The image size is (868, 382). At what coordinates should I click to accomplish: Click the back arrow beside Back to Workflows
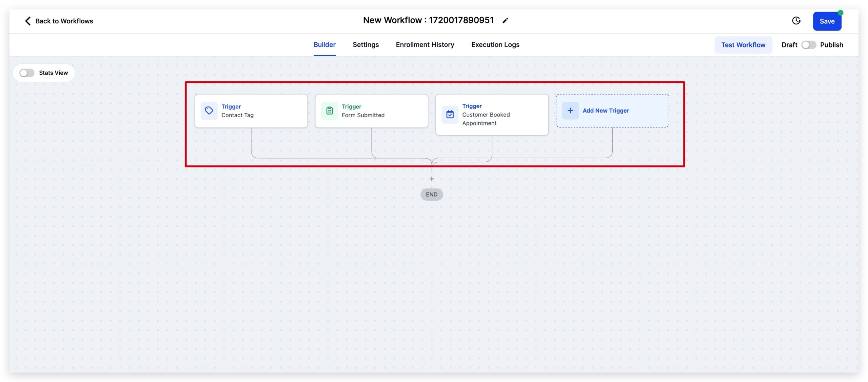point(27,21)
